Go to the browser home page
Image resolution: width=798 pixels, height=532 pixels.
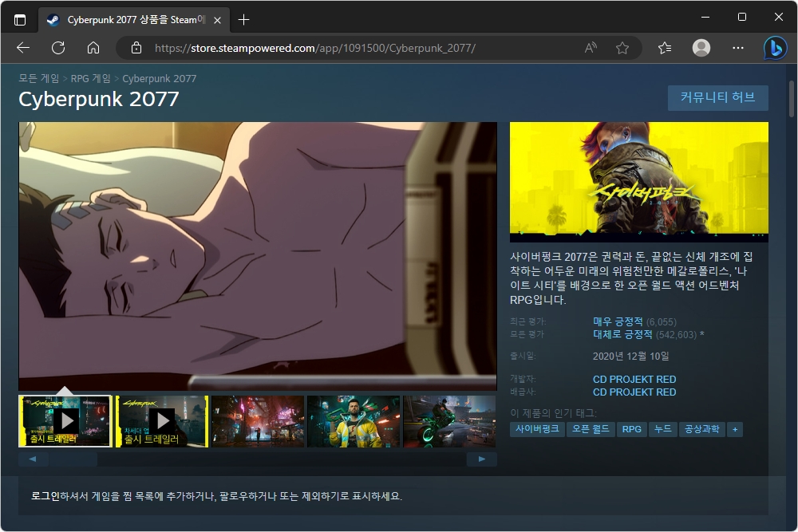(93, 48)
